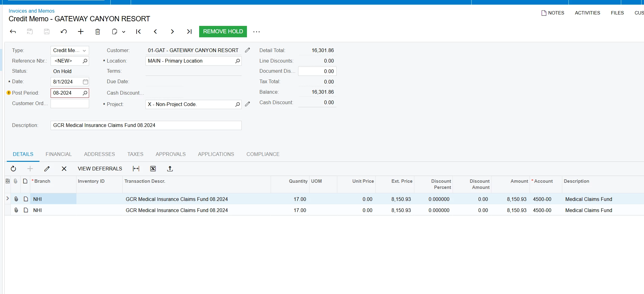644x294 pixels.
Task: Open the ACTIVITIES panel
Action: click(x=587, y=13)
